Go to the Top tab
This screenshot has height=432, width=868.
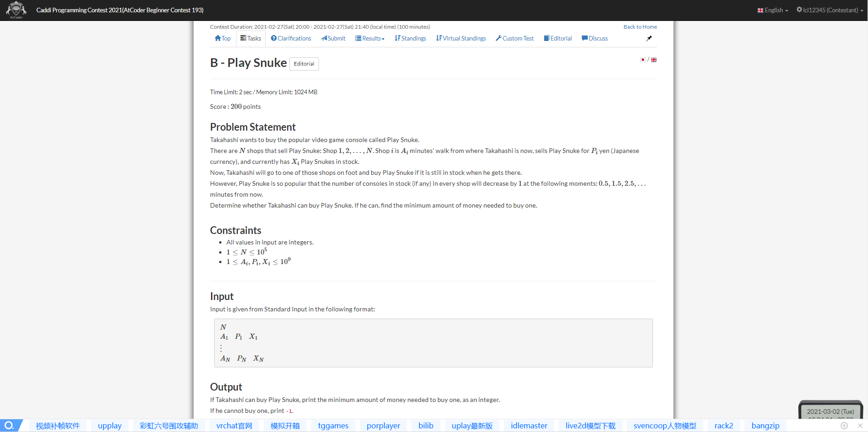(x=223, y=39)
